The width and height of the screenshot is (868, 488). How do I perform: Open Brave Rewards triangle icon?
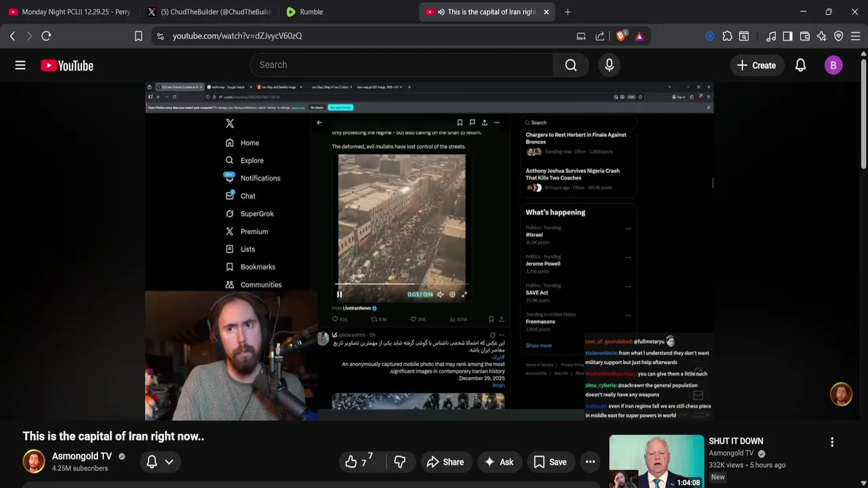pos(639,36)
